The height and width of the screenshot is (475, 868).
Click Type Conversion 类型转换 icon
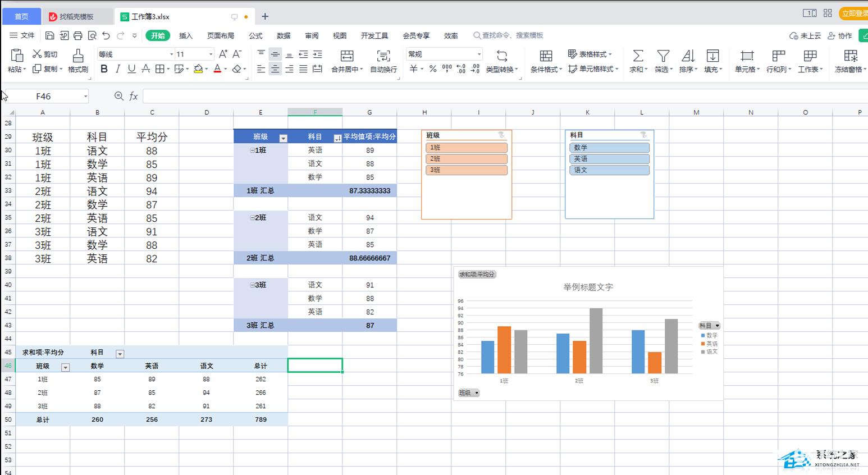click(502, 56)
